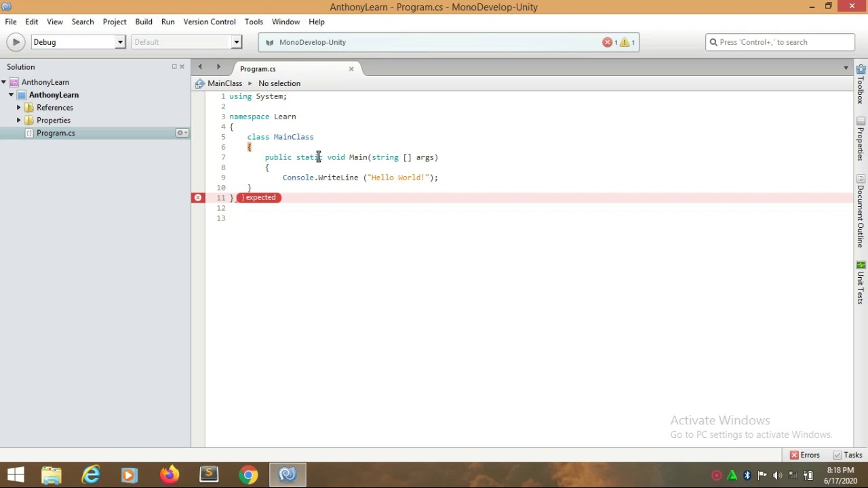The height and width of the screenshot is (488, 868).
Task: Open the Document Outline side panel
Action: pos(861,211)
